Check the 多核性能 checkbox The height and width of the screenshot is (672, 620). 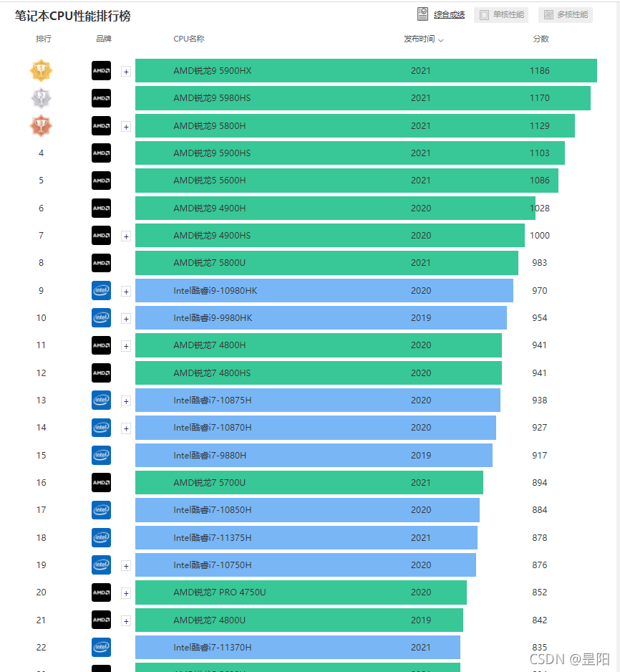tap(548, 15)
